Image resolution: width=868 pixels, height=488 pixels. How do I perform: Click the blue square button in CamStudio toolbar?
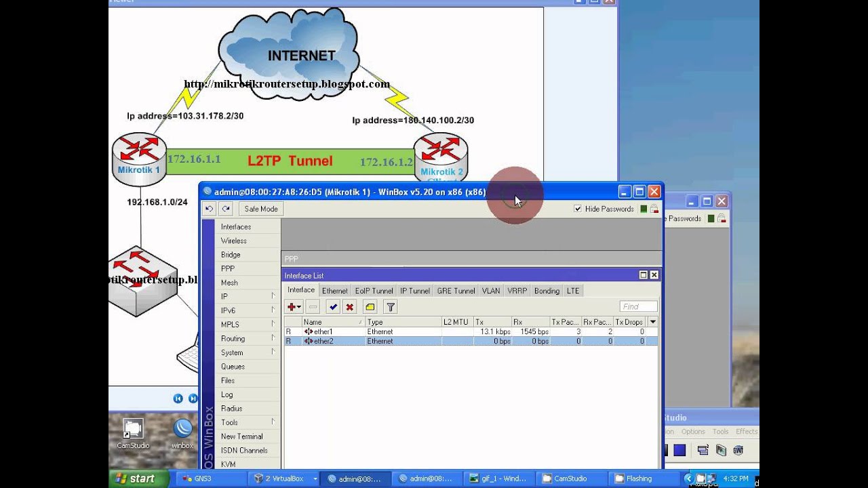pos(679,450)
